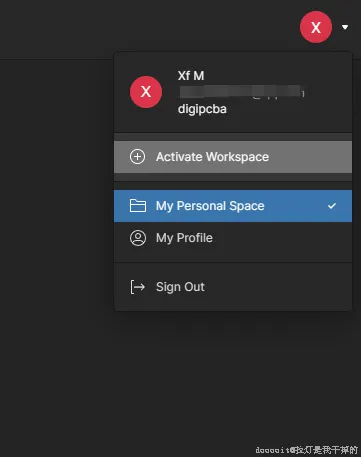
Task: Expand the account dropdown arrow beside avatar
Action: point(345,27)
